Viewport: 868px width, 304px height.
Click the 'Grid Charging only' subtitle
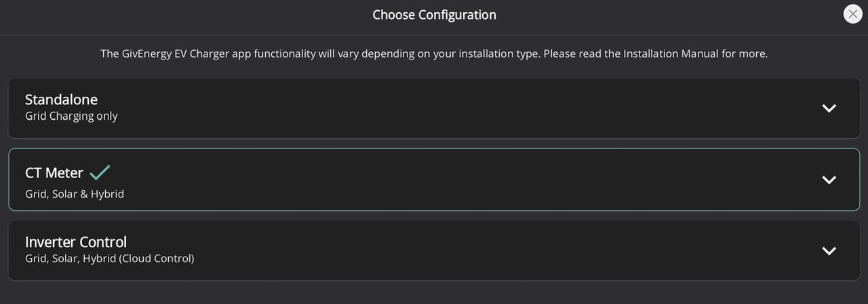(x=71, y=116)
